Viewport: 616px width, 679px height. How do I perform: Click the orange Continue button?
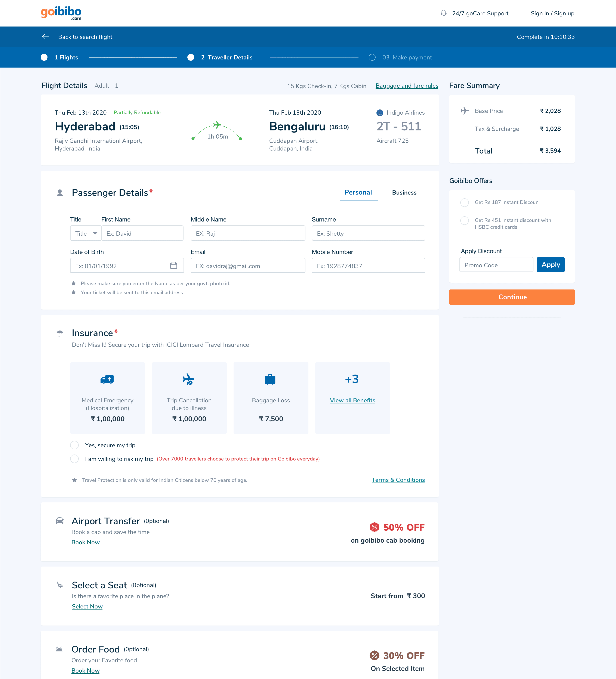point(512,297)
